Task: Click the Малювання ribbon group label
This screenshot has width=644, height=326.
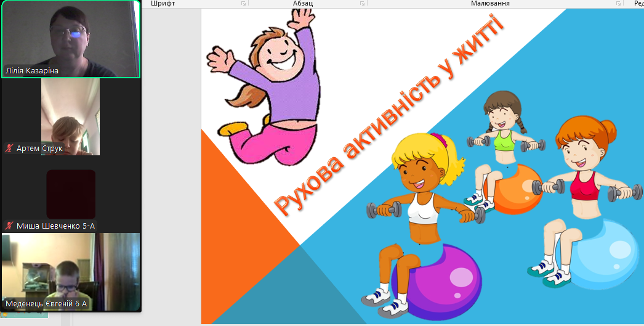Action: click(x=490, y=3)
